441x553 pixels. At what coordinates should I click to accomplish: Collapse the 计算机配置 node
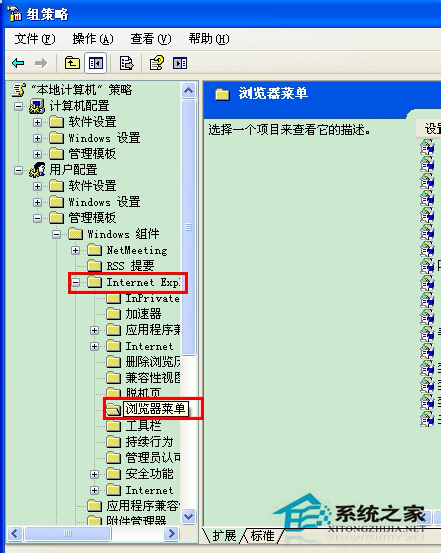pyautogui.click(x=18, y=106)
